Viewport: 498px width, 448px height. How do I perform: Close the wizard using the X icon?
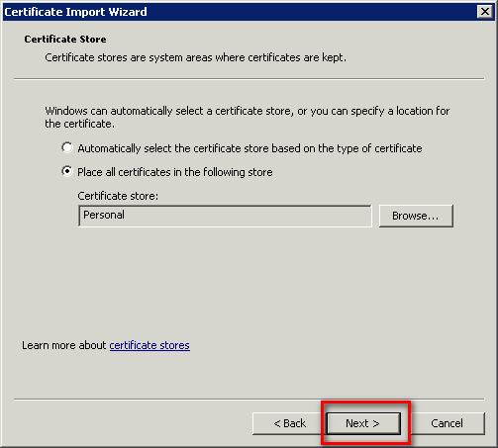click(485, 12)
